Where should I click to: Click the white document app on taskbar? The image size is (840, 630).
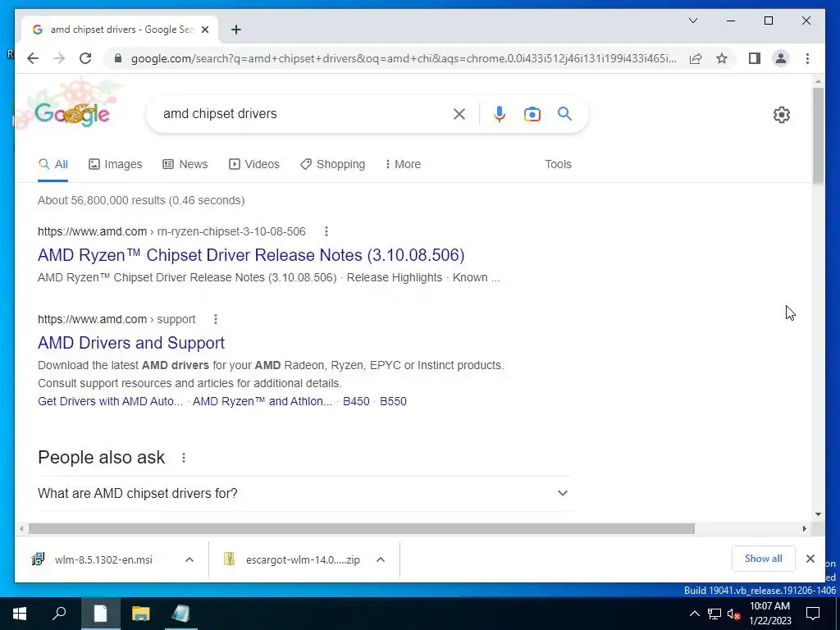100,614
